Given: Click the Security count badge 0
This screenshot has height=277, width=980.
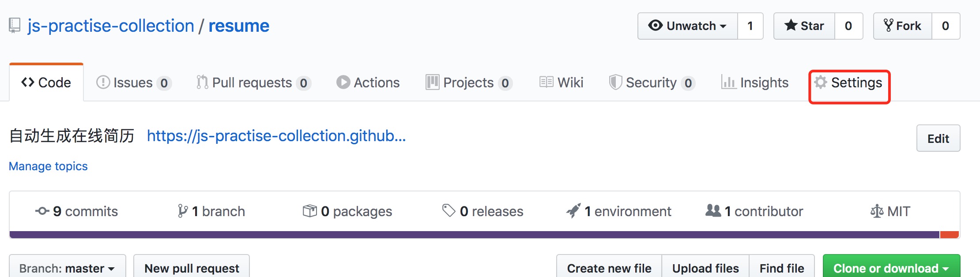Looking at the screenshot, I should 688,83.
